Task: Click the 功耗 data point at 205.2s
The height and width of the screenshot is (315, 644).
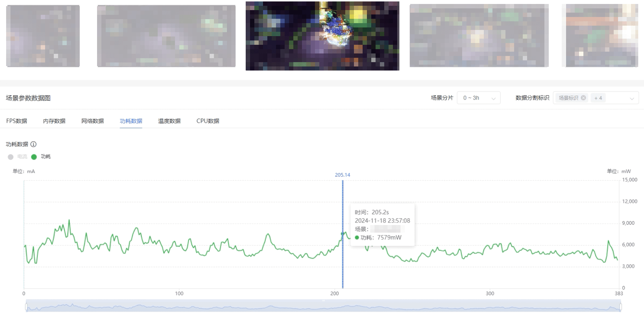Action: [x=343, y=234]
